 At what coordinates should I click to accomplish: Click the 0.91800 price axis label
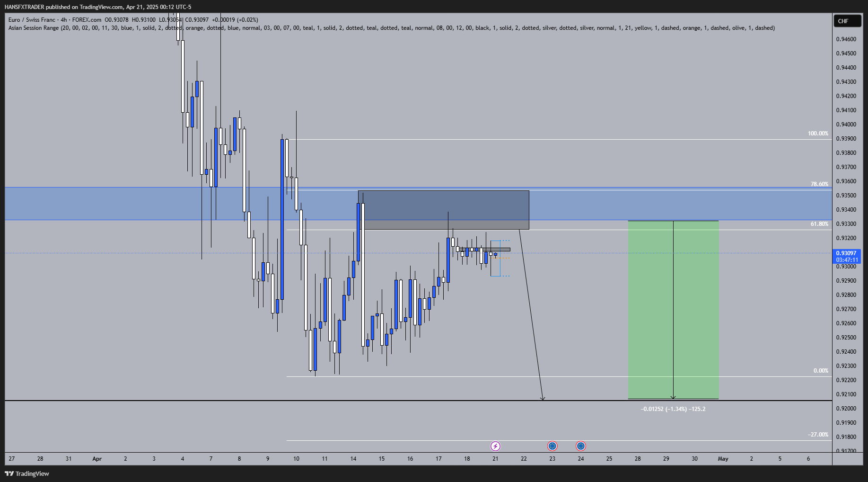(846, 437)
